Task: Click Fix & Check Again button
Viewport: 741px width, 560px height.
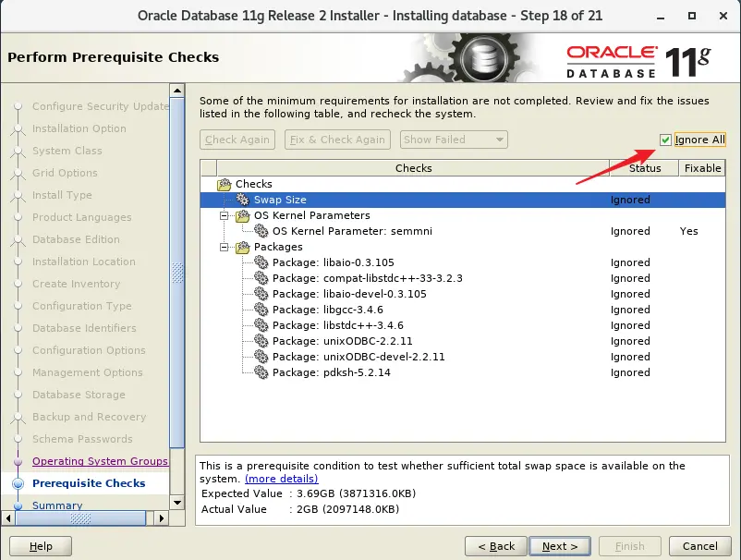Action: click(x=337, y=140)
